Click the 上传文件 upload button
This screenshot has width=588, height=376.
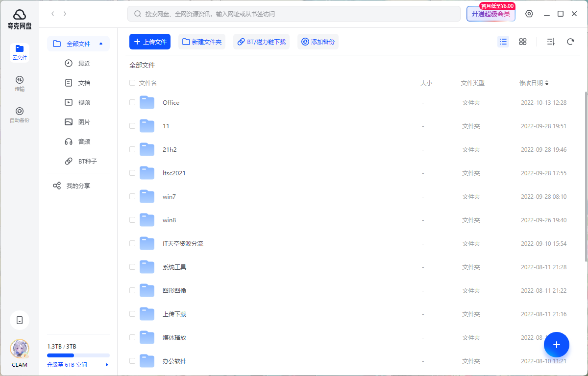click(x=149, y=42)
